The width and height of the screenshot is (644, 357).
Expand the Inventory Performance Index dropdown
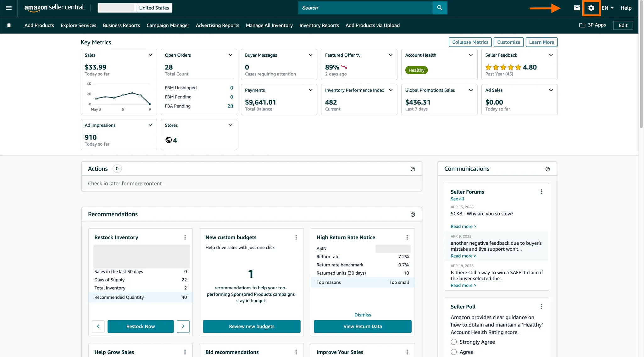pos(391,90)
